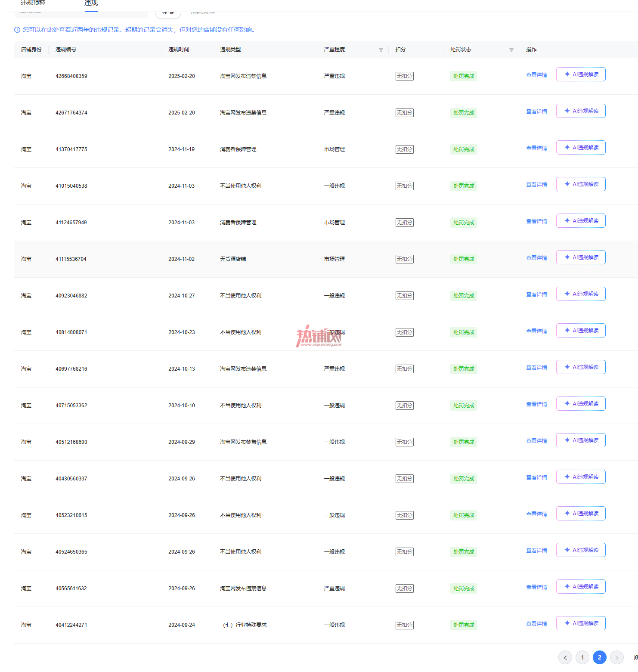The height and width of the screenshot is (672, 638).
Task: Open the 处罚状态 column filter icon
Action: [511, 50]
